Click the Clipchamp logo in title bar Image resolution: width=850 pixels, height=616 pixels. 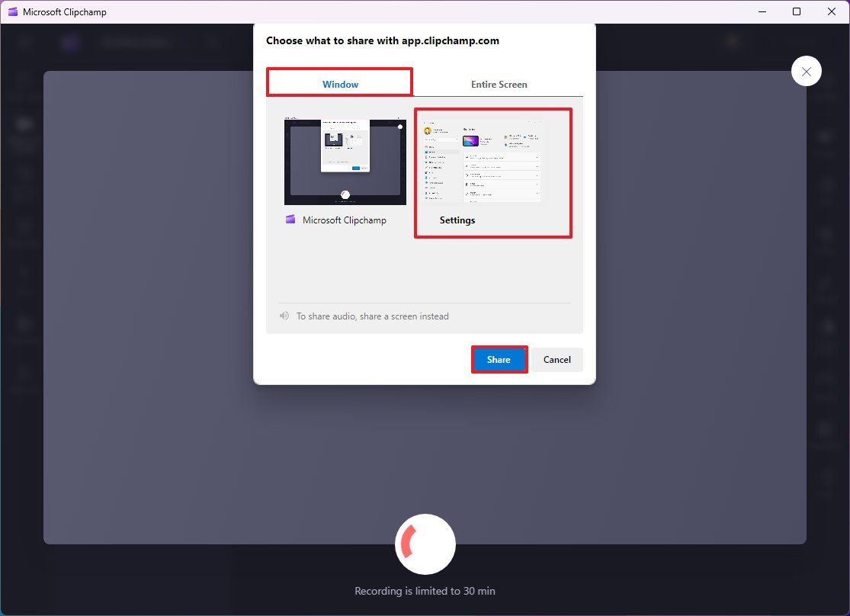point(13,11)
